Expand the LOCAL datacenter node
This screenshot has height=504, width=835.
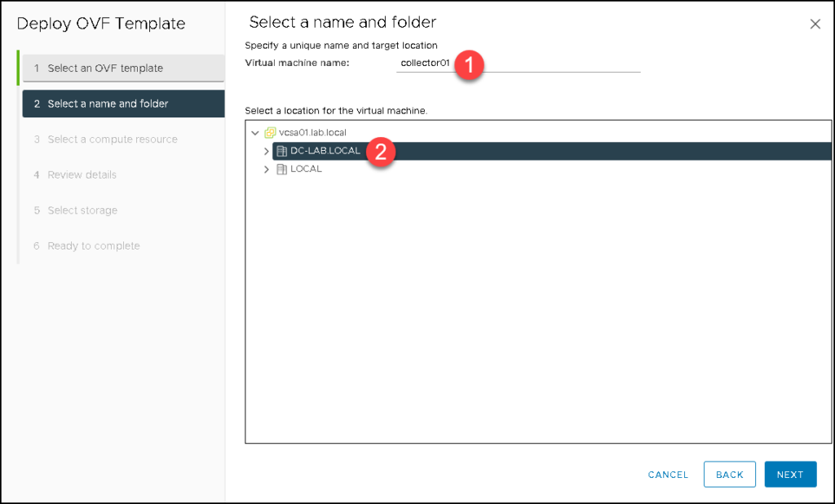(266, 170)
